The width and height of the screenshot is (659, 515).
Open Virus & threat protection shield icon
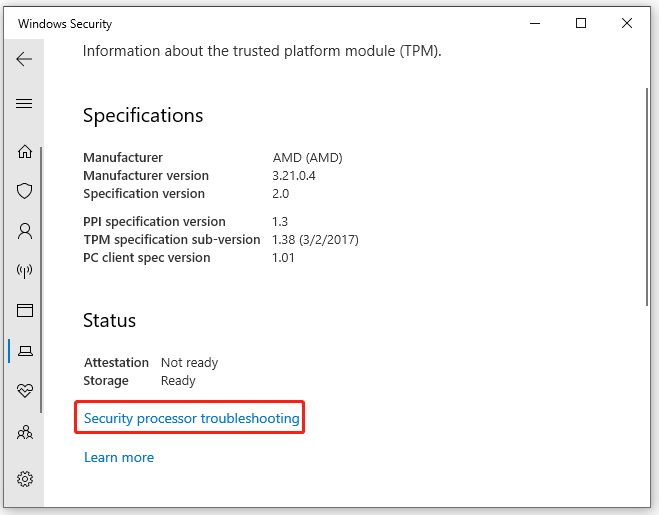[x=25, y=191]
